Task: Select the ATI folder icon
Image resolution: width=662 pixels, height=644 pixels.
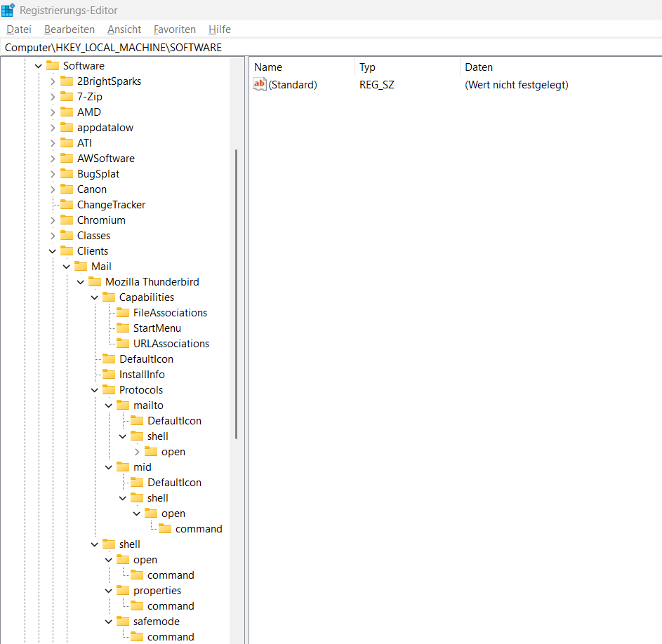Action: pos(67,142)
